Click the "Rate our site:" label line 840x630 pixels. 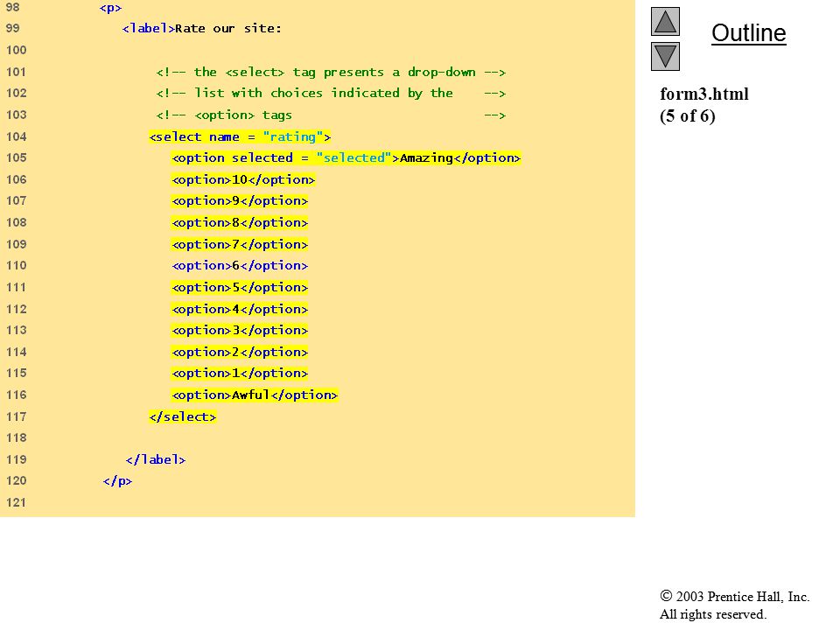201,28
